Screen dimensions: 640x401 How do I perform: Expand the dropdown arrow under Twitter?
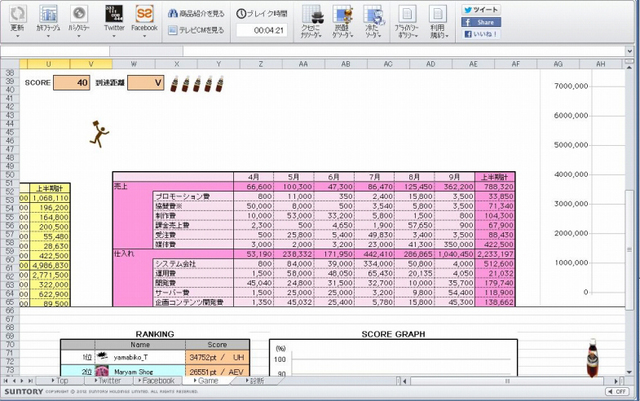[x=113, y=38]
